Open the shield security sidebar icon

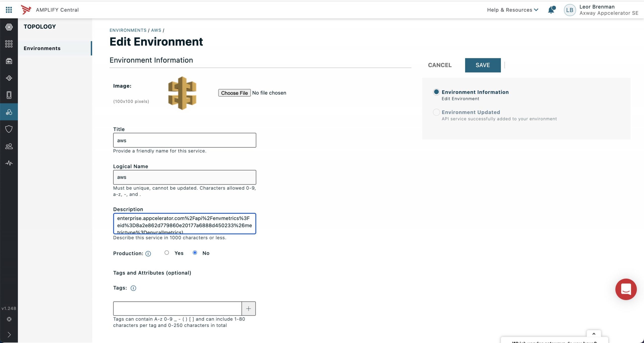click(9, 129)
